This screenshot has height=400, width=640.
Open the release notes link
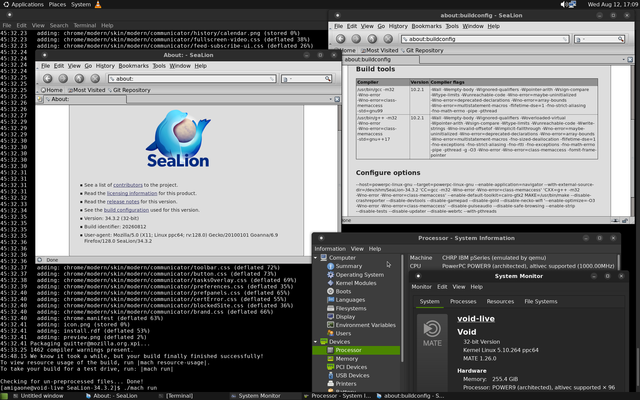[x=123, y=202]
